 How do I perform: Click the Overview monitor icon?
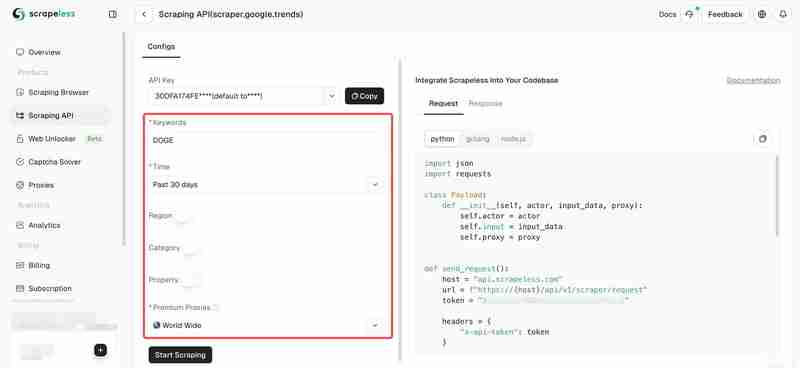pyautogui.click(x=20, y=52)
